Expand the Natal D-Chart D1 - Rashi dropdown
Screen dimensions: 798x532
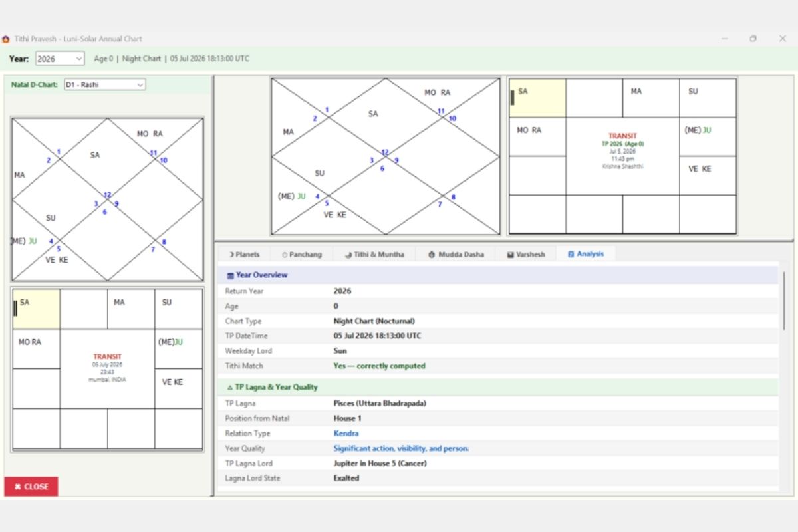(104, 84)
